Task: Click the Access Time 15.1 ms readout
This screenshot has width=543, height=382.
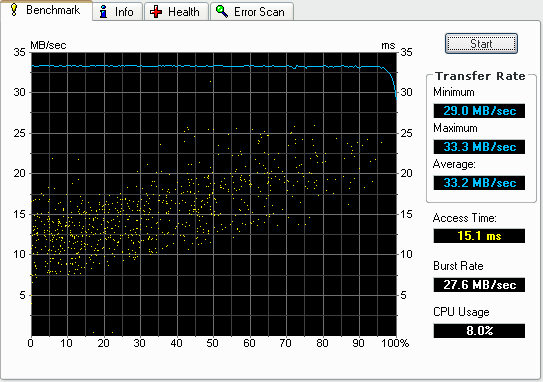Action: point(479,236)
